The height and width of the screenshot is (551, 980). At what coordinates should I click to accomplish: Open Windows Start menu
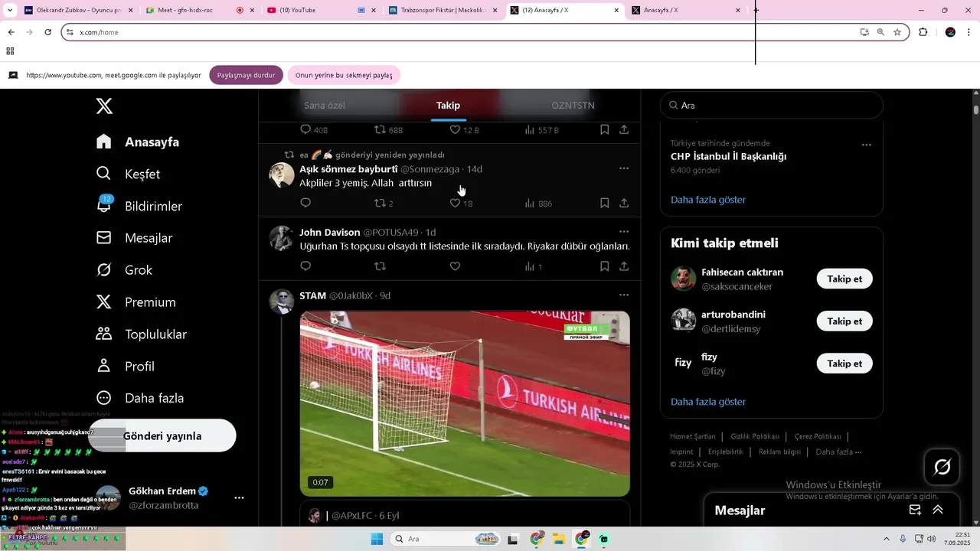tap(377, 539)
